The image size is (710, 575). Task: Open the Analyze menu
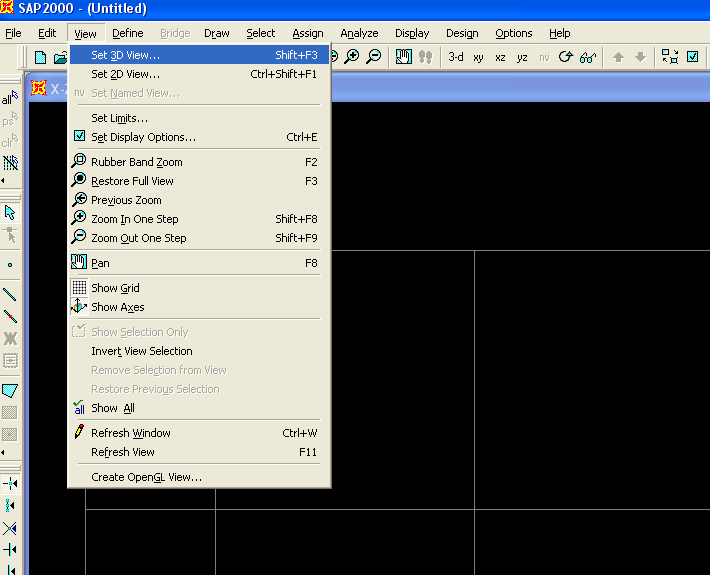(x=359, y=34)
